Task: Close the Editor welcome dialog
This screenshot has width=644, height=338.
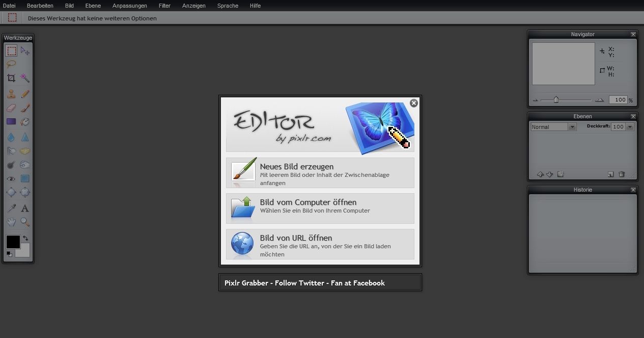Action: pos(414,103)
